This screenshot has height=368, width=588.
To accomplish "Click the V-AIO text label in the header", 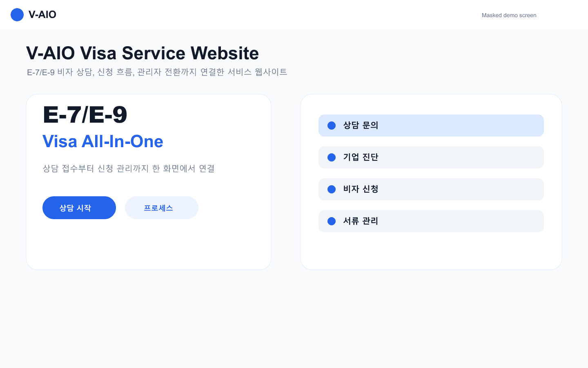I will pyautogui.click(x=42, y=15).
